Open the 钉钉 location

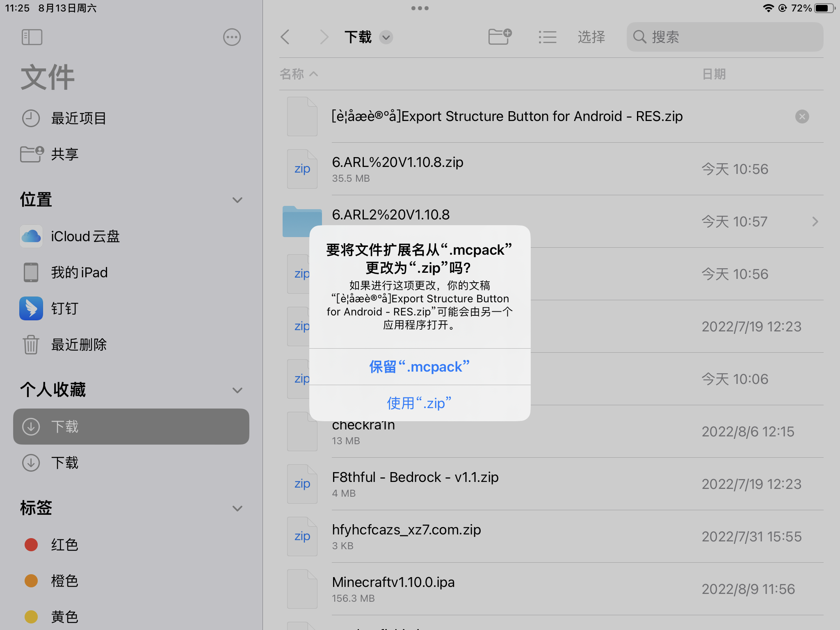tap(131, 308)
